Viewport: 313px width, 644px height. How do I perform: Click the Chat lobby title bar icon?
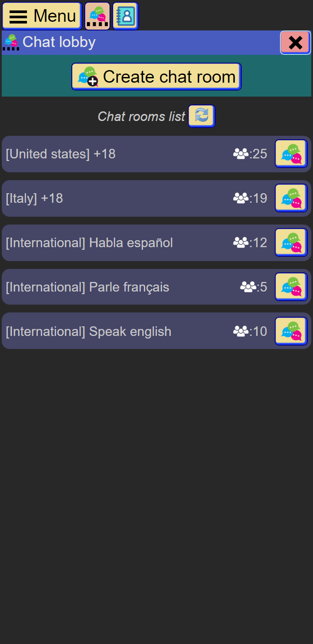[x=11, y=42]
